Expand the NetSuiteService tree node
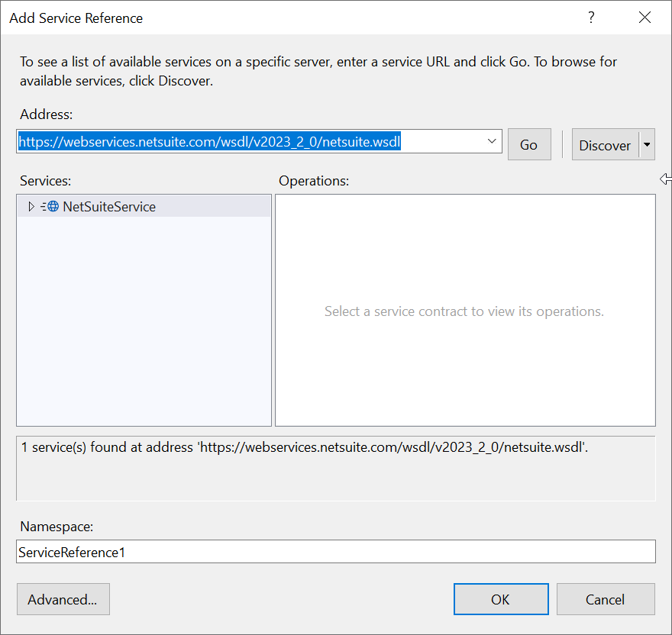The width and height of the screenshot is (672, 635). tap(31, 207)
